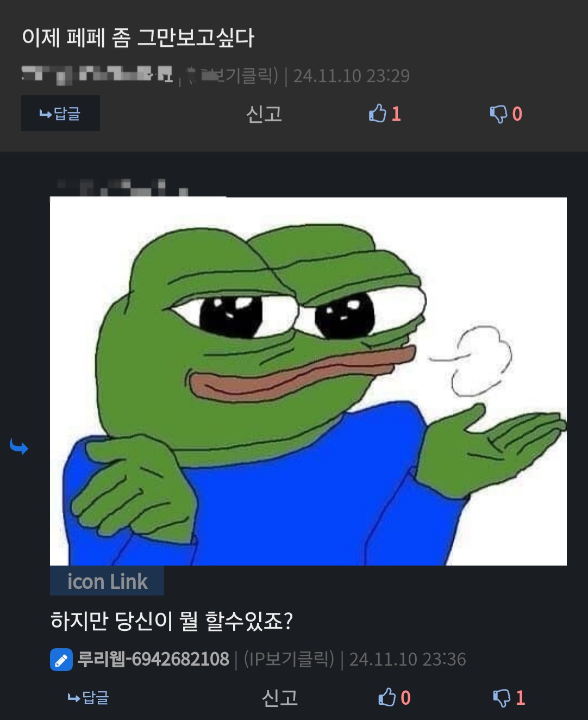This screenshot has width=588, height=720.
Task: Click the like count 1 on the top comment
Action: [396, 114]
